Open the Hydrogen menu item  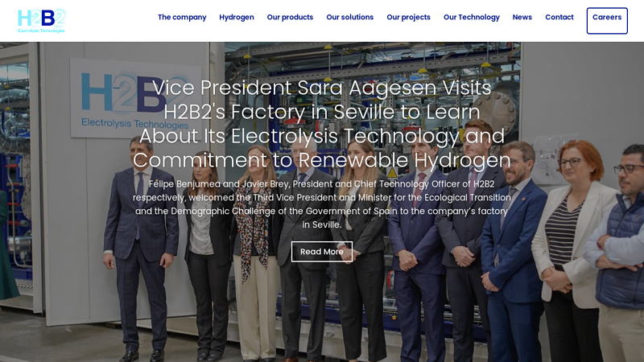click(x=237, y=17)
